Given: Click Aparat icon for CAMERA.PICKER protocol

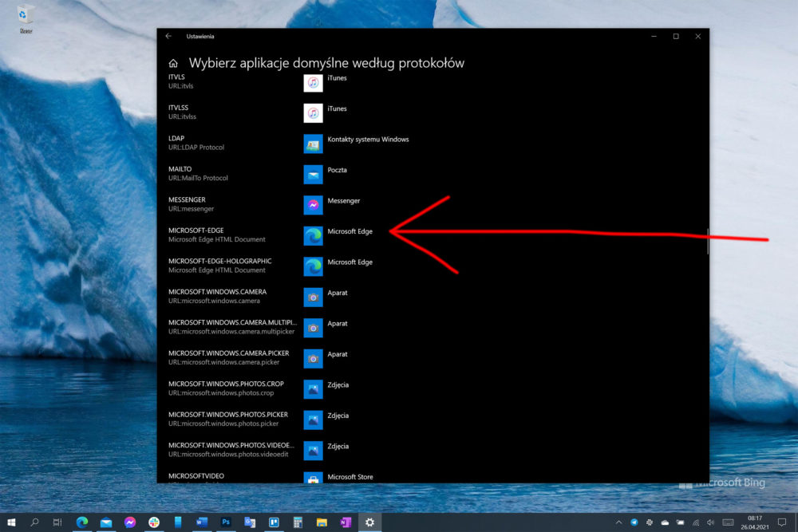Looking at the screenshot, I should click(x=313, y=359).
